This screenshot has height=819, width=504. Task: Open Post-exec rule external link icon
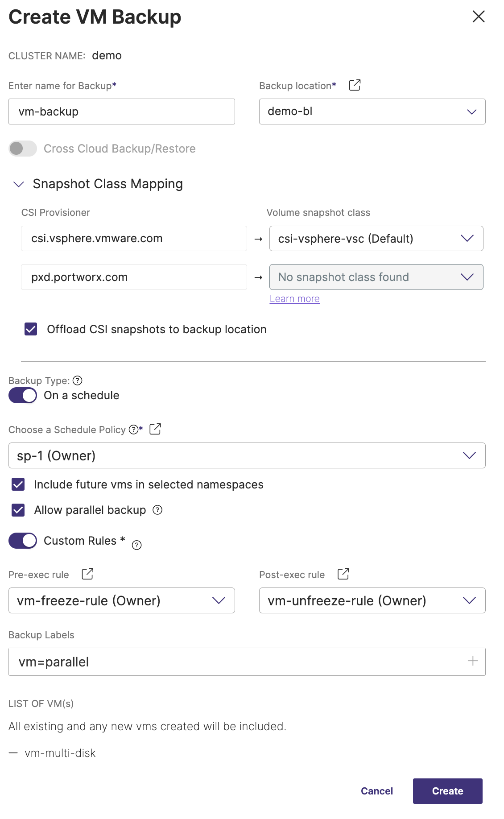tap(343, 574)
